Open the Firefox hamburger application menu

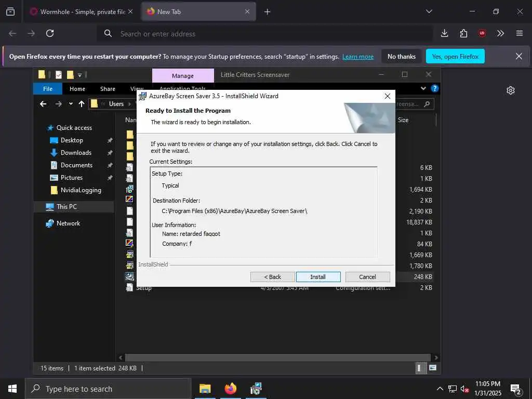coord(520,33)
